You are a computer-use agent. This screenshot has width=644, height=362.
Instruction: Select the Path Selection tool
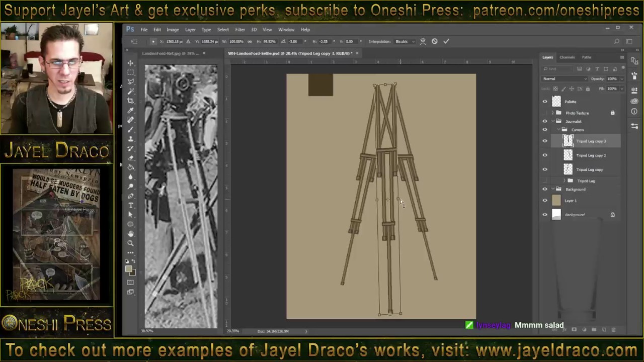point(130,215)
